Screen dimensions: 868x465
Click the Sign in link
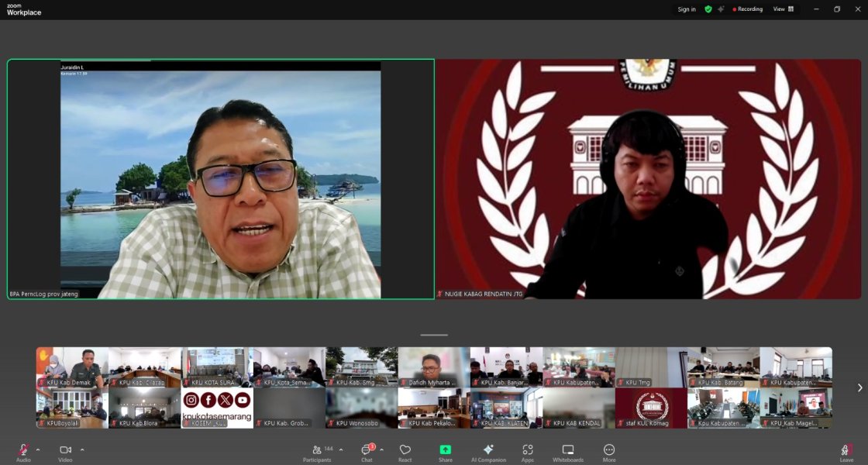pos(686,9)
